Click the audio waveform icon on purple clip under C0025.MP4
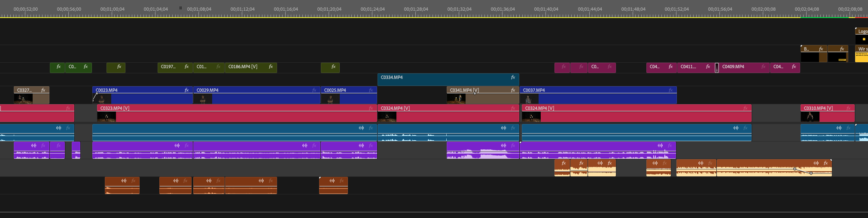 361,145
